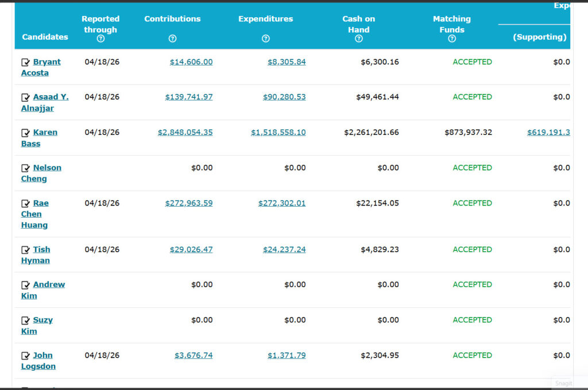Open Rae Chen Huang candidate link
588x390 pixels.
(x=35, y=214)
